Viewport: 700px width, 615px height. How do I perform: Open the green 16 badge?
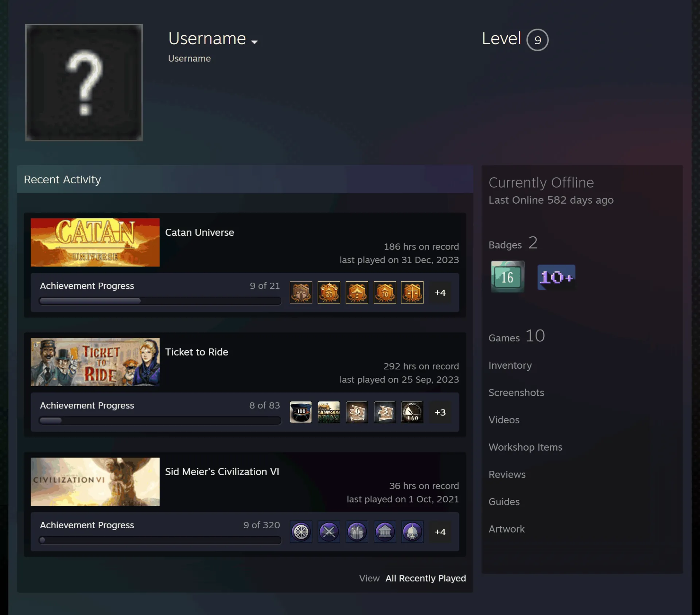[x=507, y=277]
